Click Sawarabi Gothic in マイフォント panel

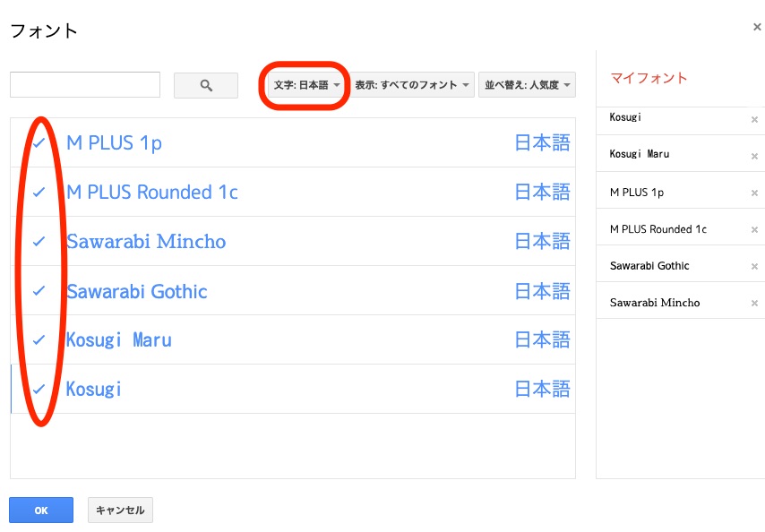coord(649,266)
